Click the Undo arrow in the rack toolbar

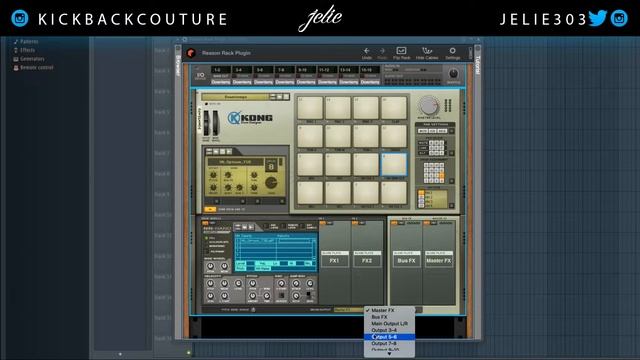[x=367, y=51]
